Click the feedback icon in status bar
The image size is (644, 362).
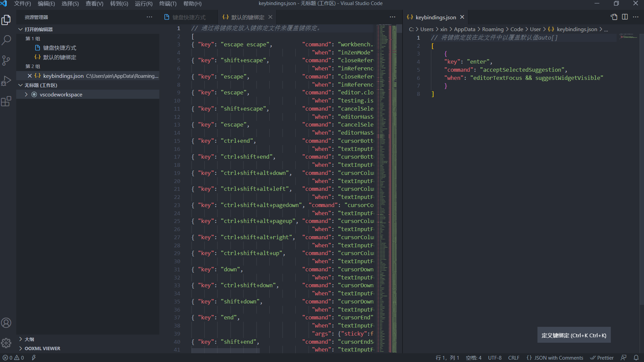(x=624, y=358)
